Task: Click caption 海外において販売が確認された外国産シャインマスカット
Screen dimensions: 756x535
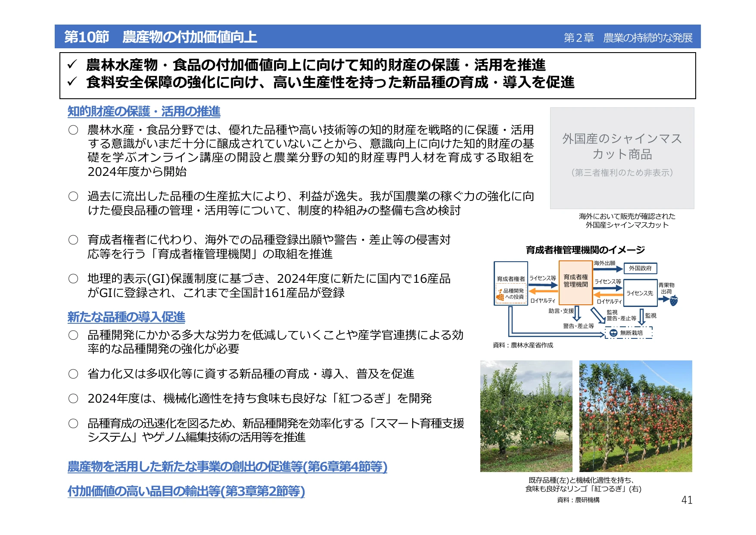Action: pos(627,221)
